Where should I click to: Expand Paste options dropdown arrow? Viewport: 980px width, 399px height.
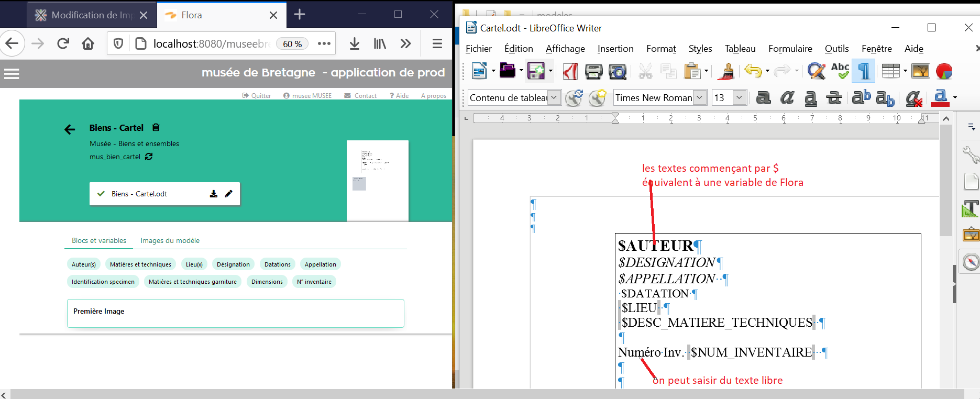(x=706, y=71)
